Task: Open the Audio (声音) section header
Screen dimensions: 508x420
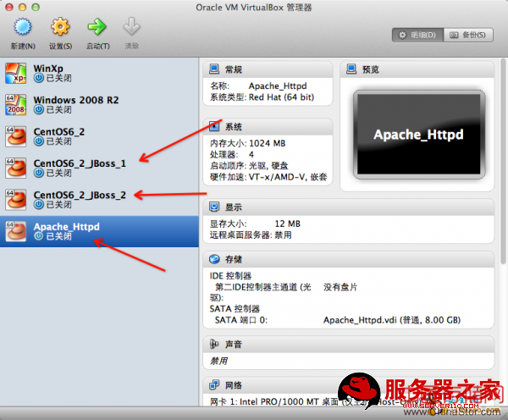Action: (x=233, y=344)
